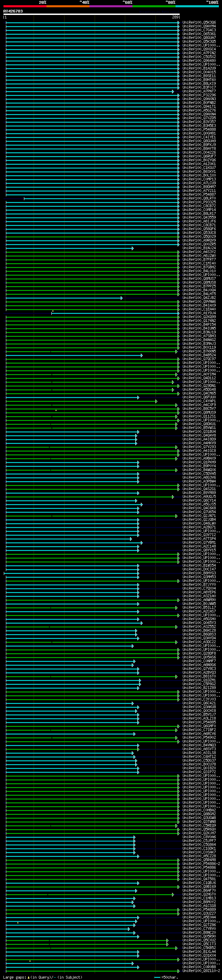Select the UniRef100_C4YAP1 label
The image size is (222, 980).
tap(199, 401)
